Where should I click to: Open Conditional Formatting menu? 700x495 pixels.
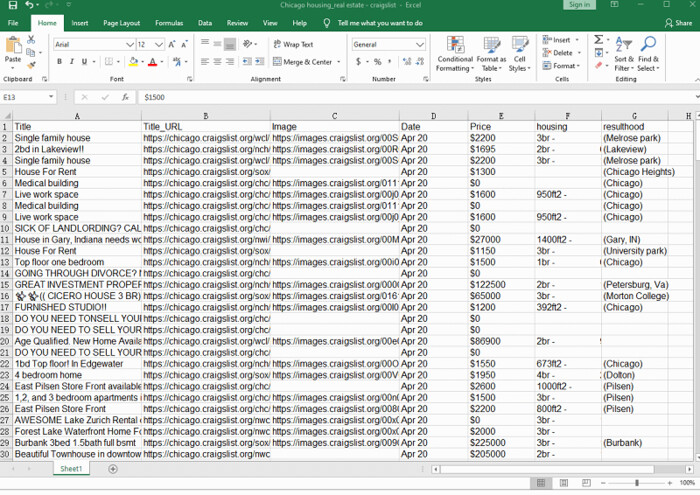tap(455, 54)
